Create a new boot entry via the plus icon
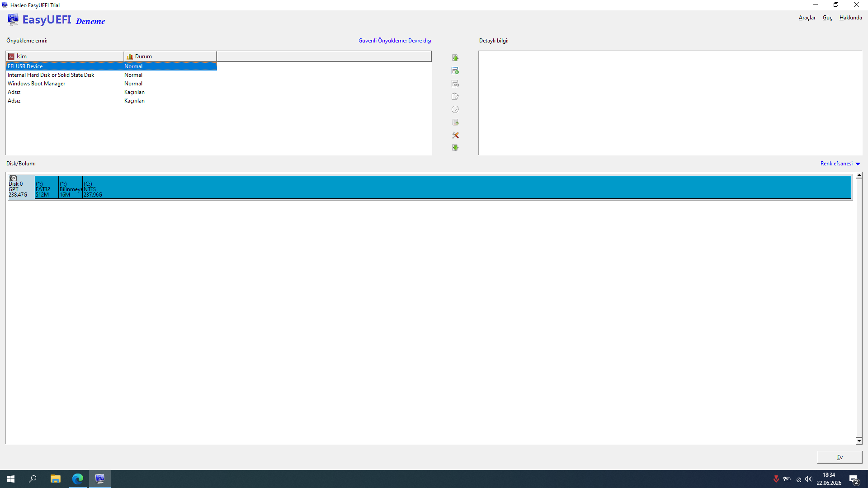 [455, 71]
